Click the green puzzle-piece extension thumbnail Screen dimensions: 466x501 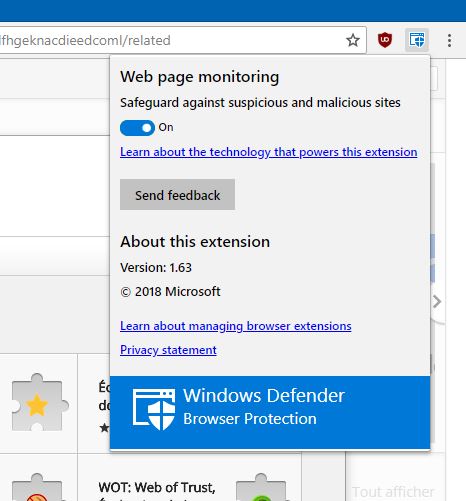click(261, 488)
